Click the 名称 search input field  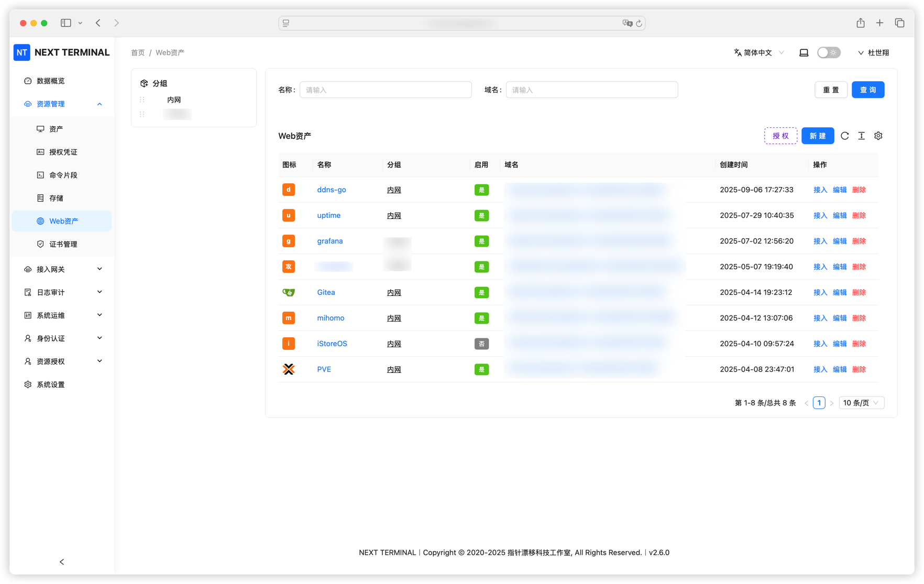pos(386,90)
